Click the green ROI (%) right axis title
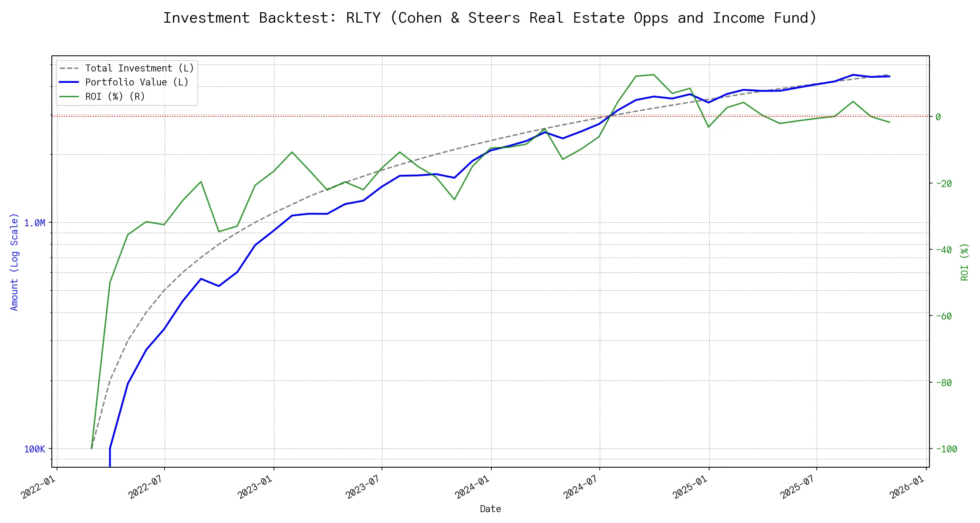Image resolution: width=980 pixels, height=523 pixels. pyautogui.click(x=965, y=261)
